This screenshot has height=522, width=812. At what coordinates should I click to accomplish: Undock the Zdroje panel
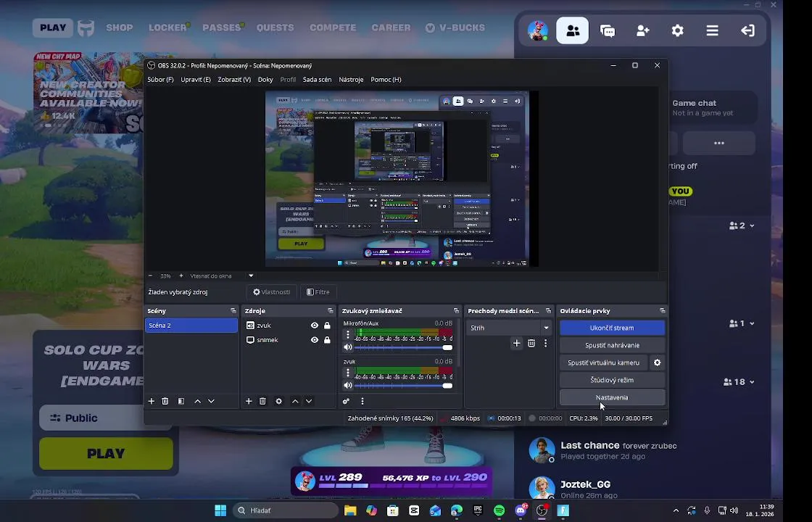click(331, 311)
